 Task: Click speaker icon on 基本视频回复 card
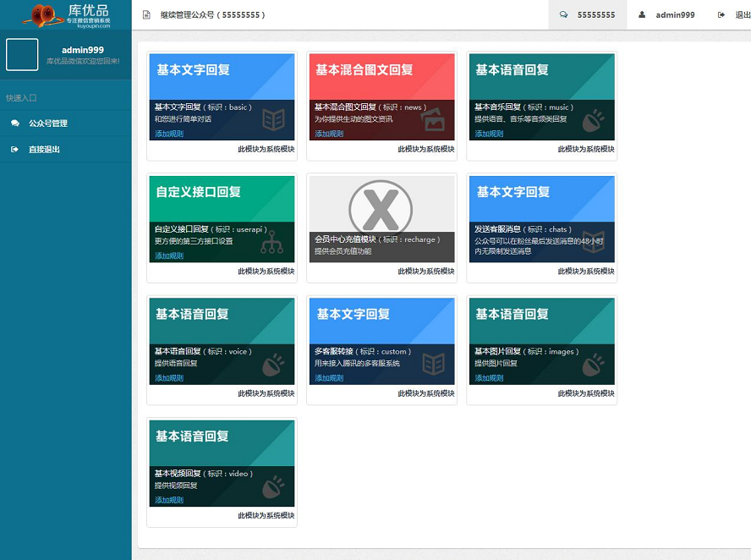(x=273, y=486)
